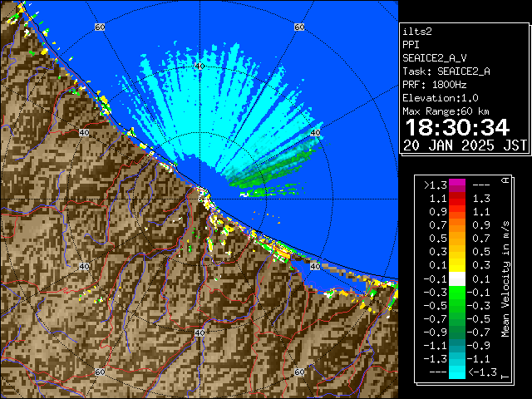Viewport: 532px width, 399px height.
Task: Select the 'Elevation:1.0' text
Action: [x=441, y=98]
